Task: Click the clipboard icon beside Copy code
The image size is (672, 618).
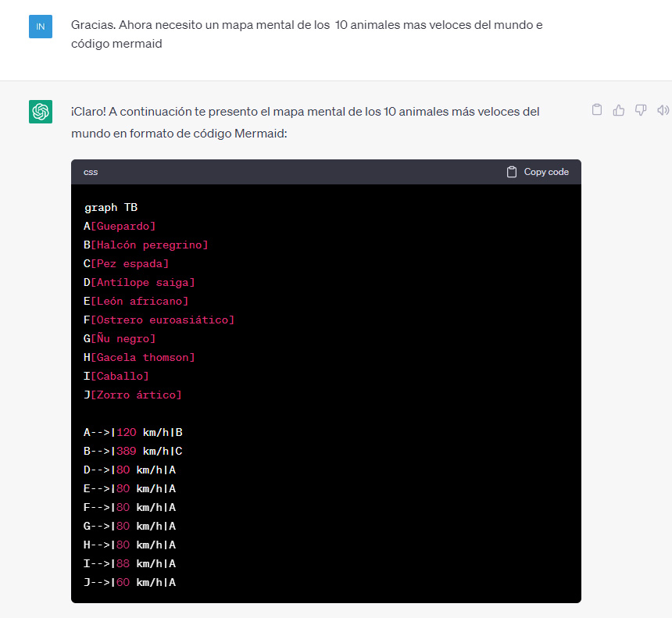Action: click(x=511, y=172)
